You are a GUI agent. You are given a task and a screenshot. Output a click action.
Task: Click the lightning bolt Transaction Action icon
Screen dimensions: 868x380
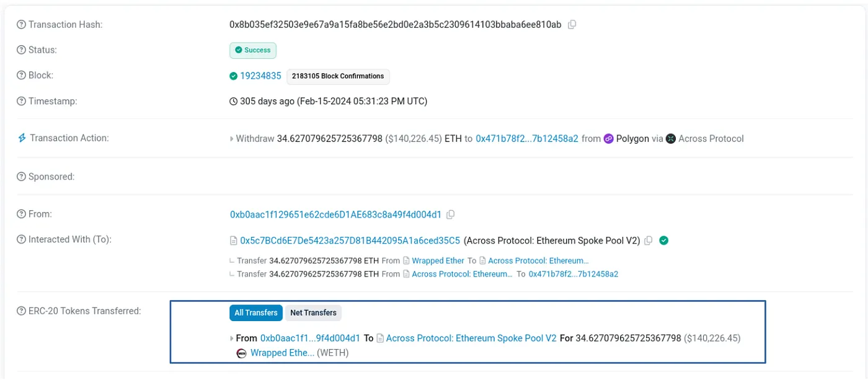point(21,138)
